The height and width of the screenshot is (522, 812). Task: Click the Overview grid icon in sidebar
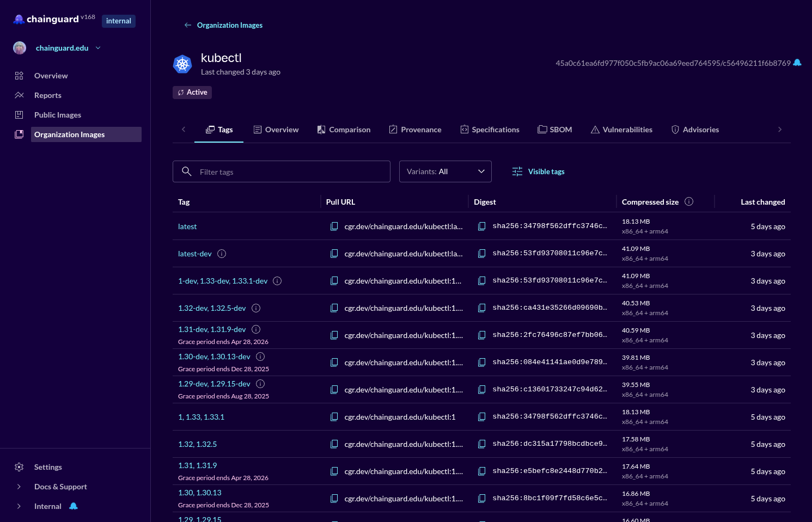[19, 75]
